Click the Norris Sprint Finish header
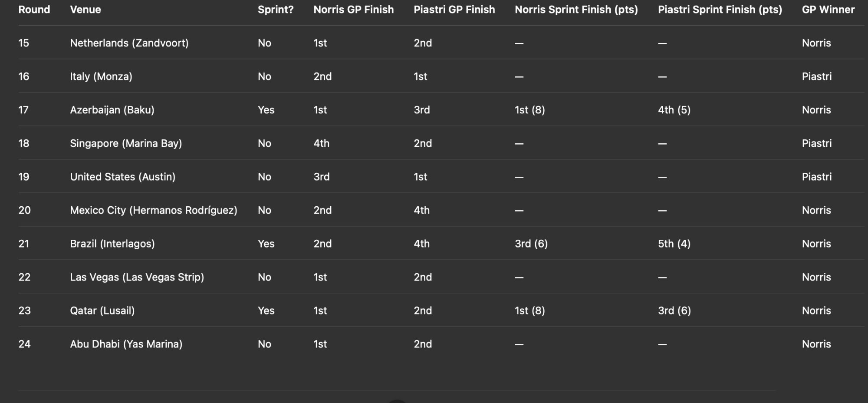This screenshot has height=403, width=868. (x=576, y=10)
